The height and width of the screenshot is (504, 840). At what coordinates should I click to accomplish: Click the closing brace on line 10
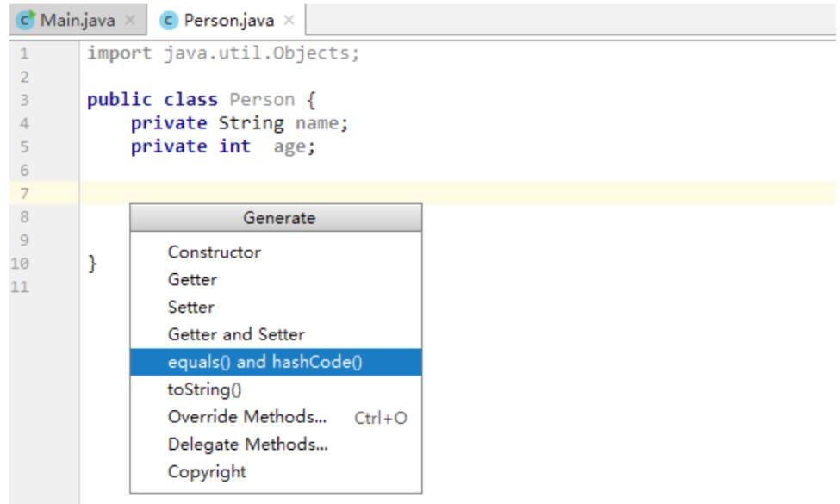(93, 264)
